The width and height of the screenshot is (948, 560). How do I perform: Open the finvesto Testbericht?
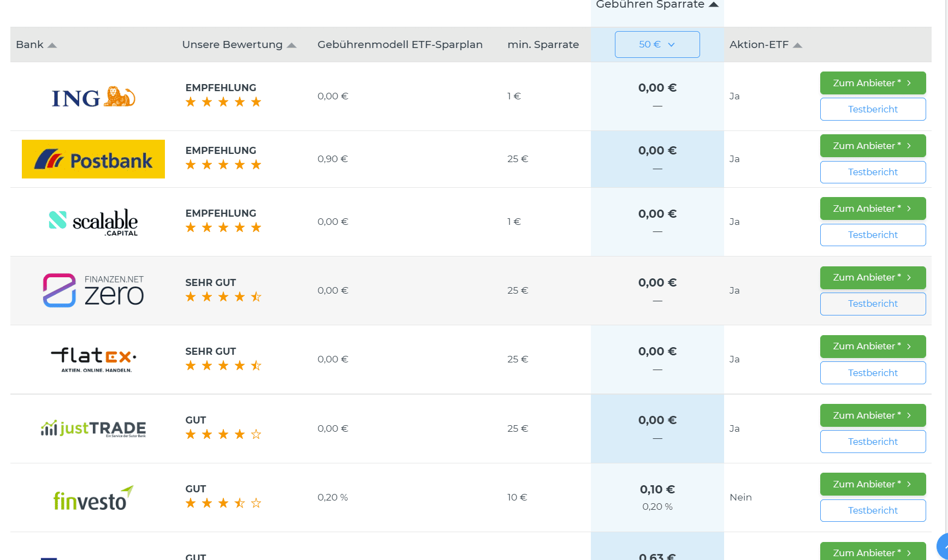click(873, 510)
